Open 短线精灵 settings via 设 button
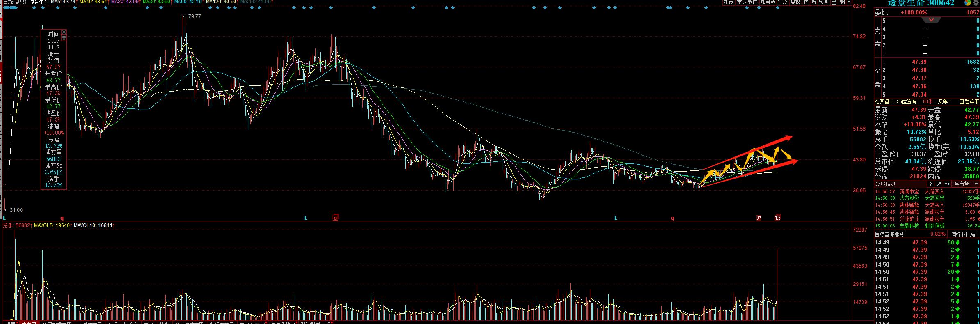This screenshot has width=980, height=324. [x=947, y=184]
